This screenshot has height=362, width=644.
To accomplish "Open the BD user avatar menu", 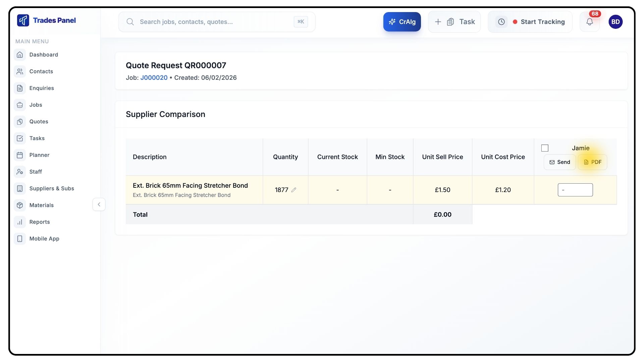I will click(x=615, y=22).
